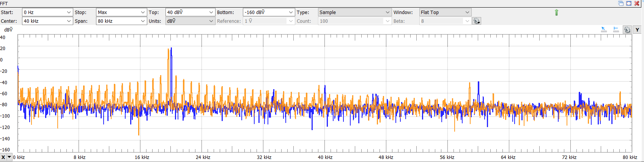Expand the Start frequency dropdown
This screenshot has width=644, height=162.
[x=69, y=13]
